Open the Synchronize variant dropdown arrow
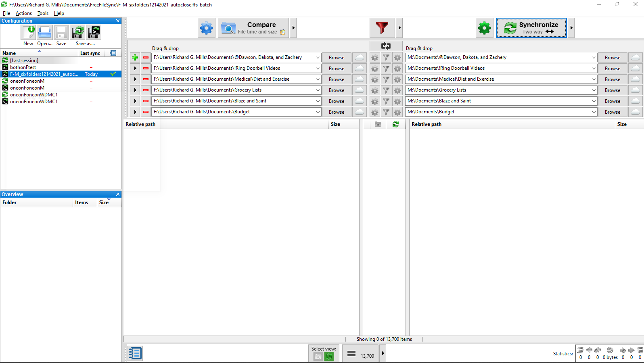Image resolution: width=644 pixels, height=363 pixels. (x=571, y=28)
